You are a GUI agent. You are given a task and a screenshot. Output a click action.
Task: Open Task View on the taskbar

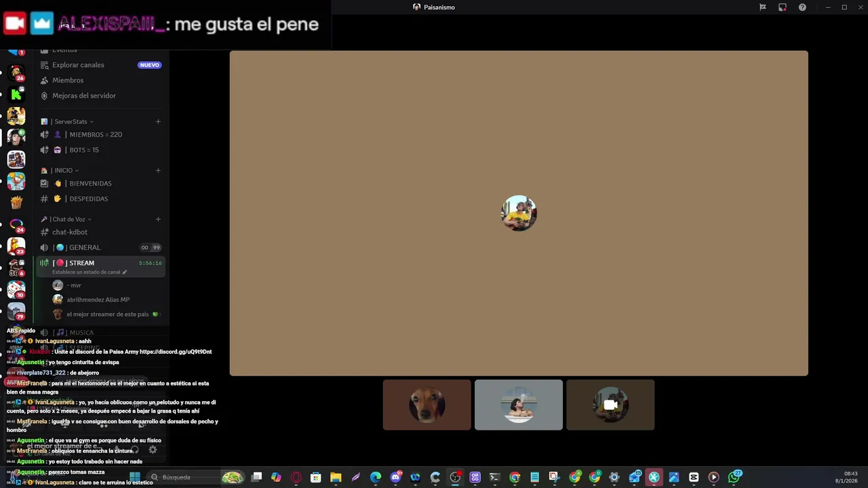(x=256, y=477)
